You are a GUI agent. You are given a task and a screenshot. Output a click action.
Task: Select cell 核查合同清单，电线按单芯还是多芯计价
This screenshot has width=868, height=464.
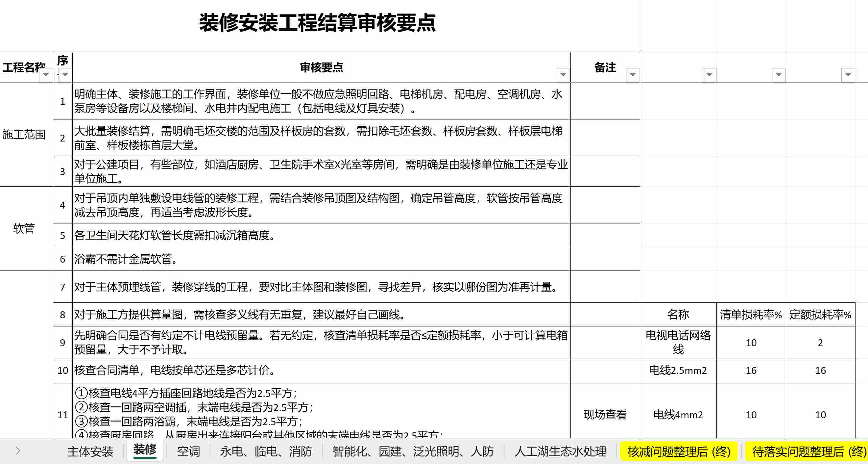pyautogui.click(x=322, y=370)
